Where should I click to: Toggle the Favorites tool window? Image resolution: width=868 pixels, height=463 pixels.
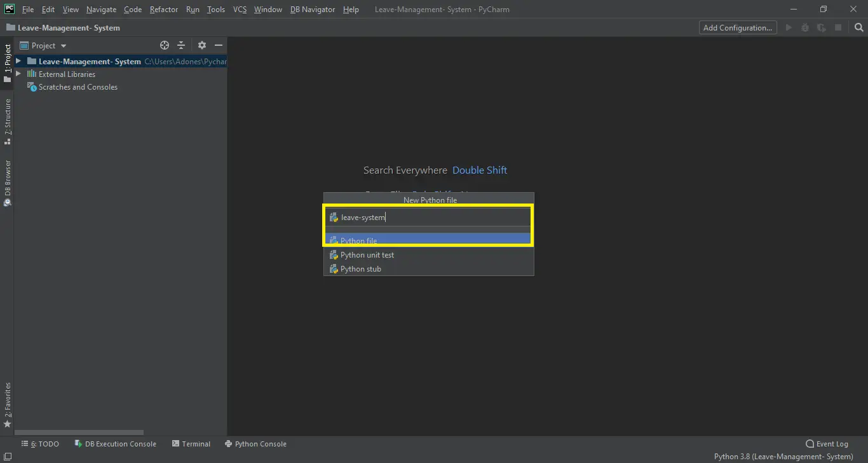click(8, 401)
